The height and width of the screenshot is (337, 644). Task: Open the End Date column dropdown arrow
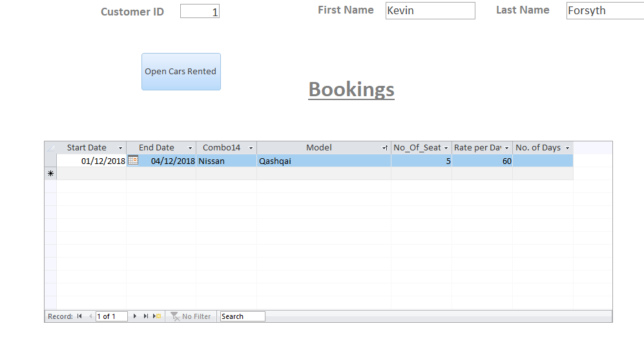pos(190,148)
